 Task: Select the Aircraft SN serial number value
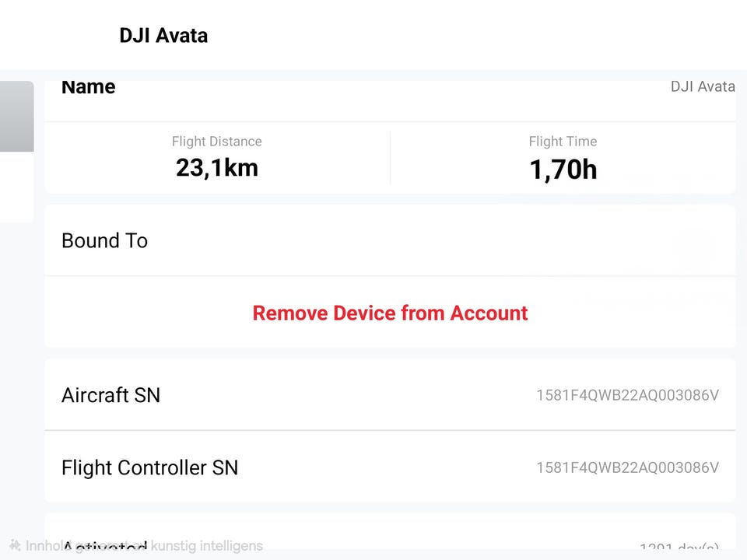tap(627, 395)
